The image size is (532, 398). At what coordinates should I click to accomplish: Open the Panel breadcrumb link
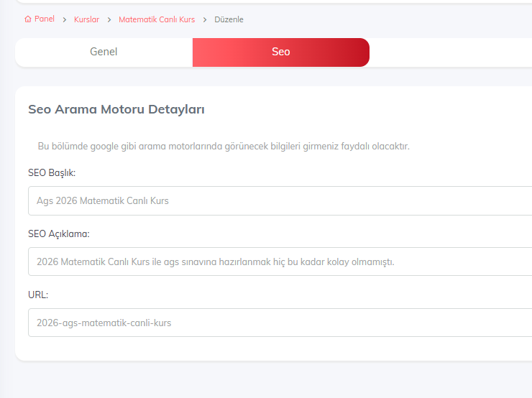coord(44,19)
